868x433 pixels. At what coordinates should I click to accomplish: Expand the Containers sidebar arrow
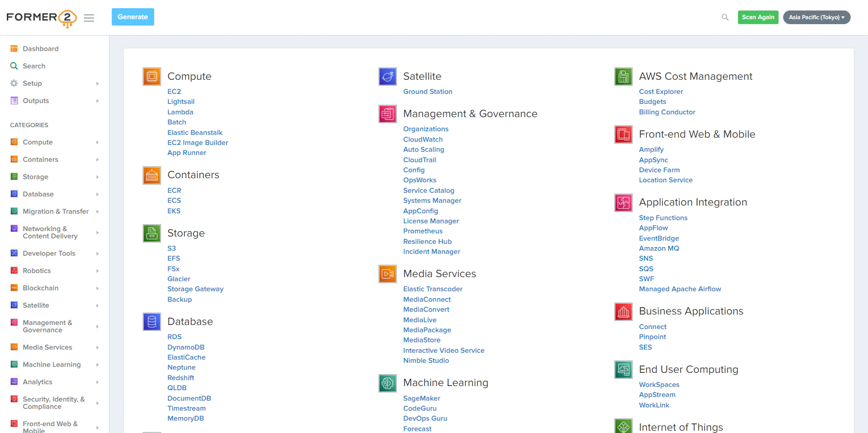98,160
